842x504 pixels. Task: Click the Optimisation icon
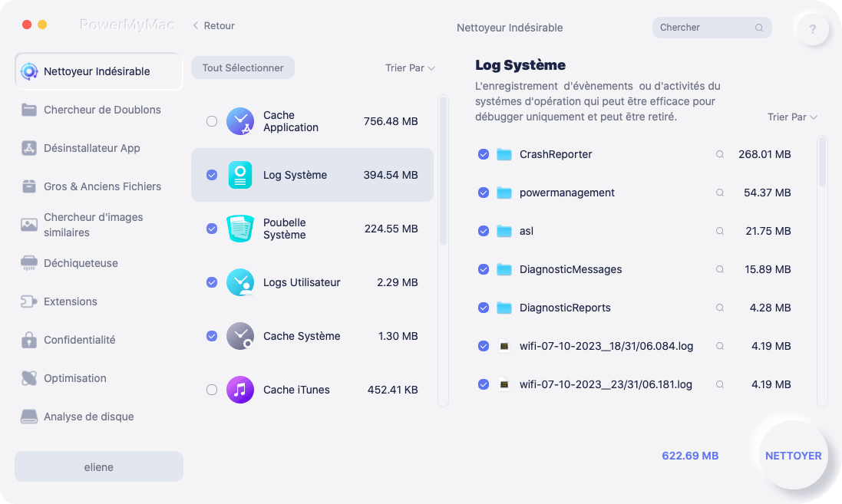[29, 378]
